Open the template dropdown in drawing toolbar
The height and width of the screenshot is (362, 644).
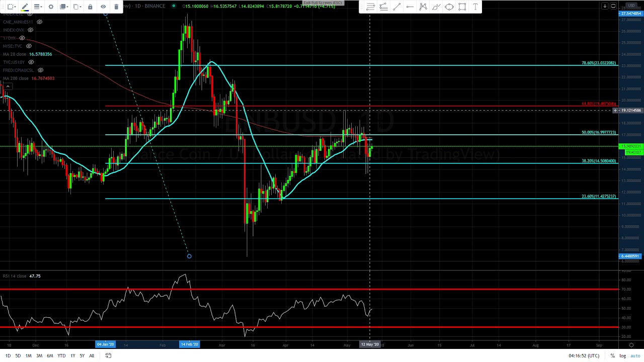click(11, 7)
